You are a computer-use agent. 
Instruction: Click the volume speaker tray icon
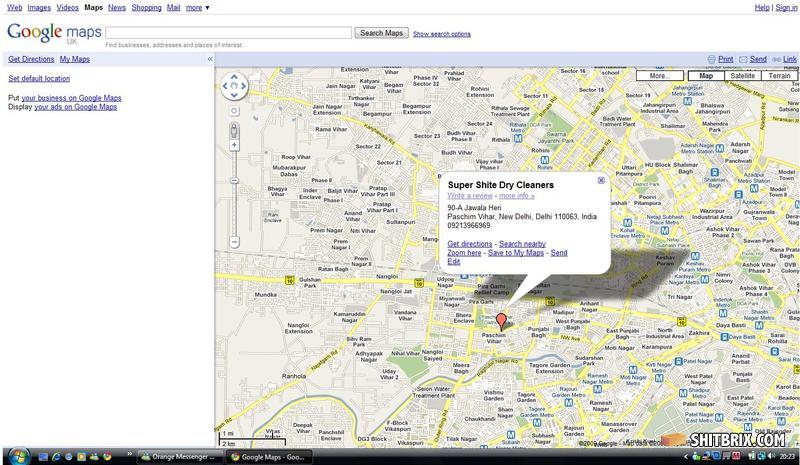pos(771,456)
